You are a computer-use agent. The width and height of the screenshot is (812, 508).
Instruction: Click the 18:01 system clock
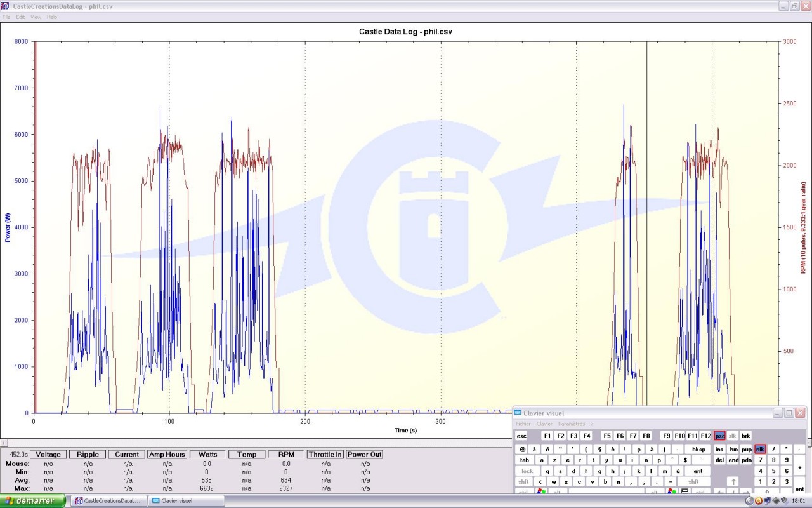798,501
